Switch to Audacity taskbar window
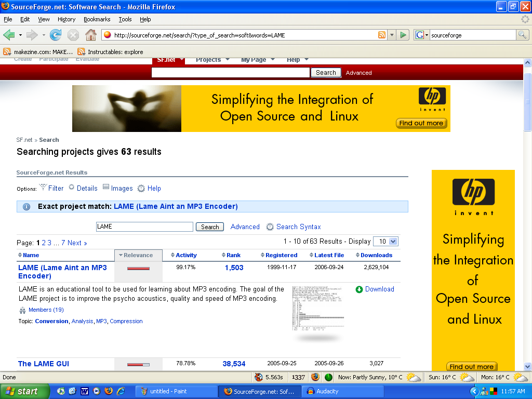The width and height of the screenshot is (532, 399). click(343, 391)
